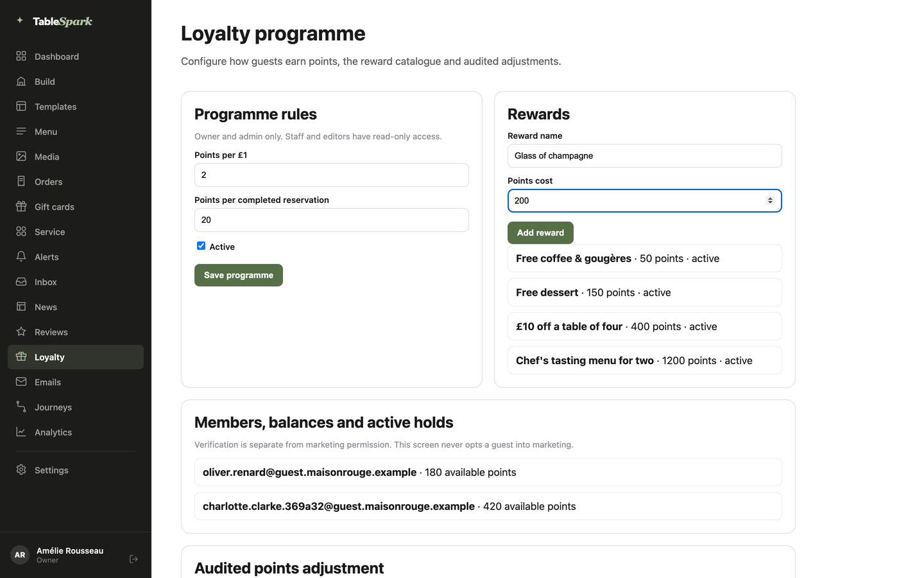
Task: Click the Reviews star icon
Action: (21, 332)
